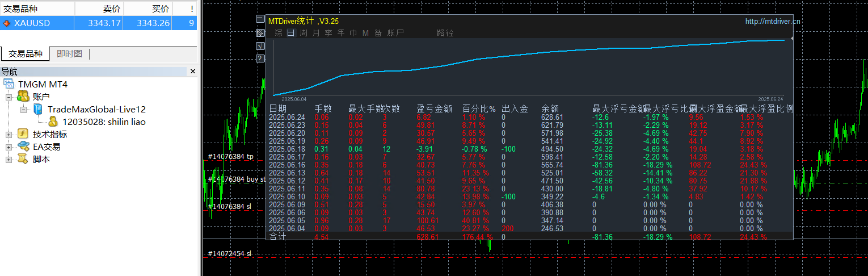This screenshot has height=276, width=868.
Task: Select the M tab in MTDriver
Action: [x=365, y=33]
